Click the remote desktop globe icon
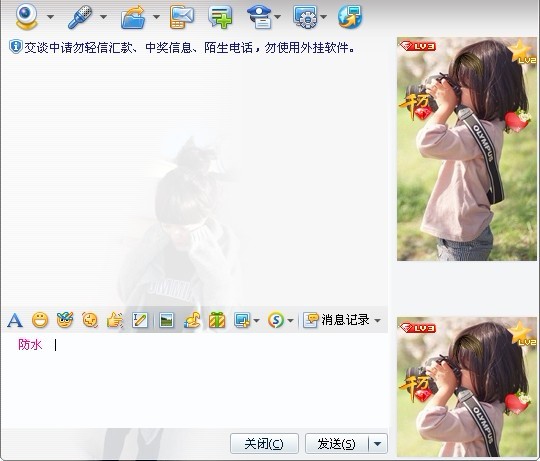540x461 pixels. [350, 17]
